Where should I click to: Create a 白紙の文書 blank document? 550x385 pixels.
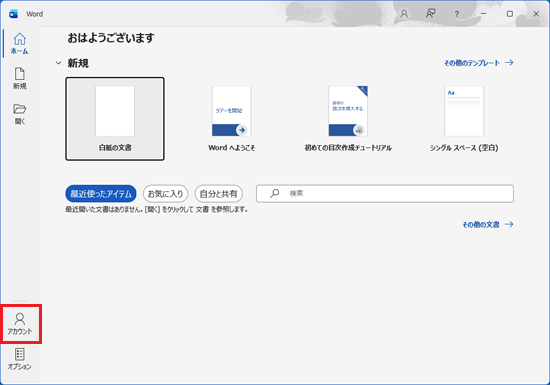pyautogui.click(x=115, y=119)
